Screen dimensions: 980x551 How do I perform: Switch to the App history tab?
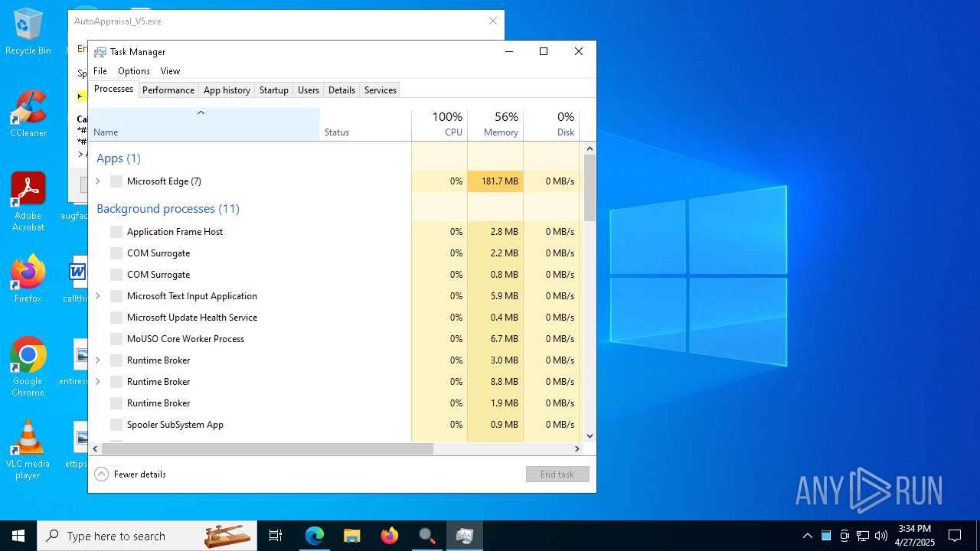click(227, 90)
